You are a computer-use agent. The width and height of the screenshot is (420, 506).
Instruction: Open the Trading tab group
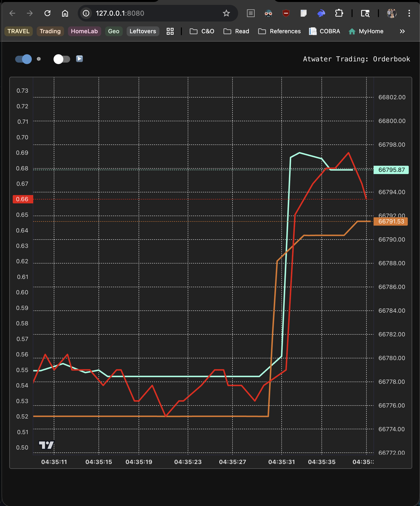coord(50,31)
